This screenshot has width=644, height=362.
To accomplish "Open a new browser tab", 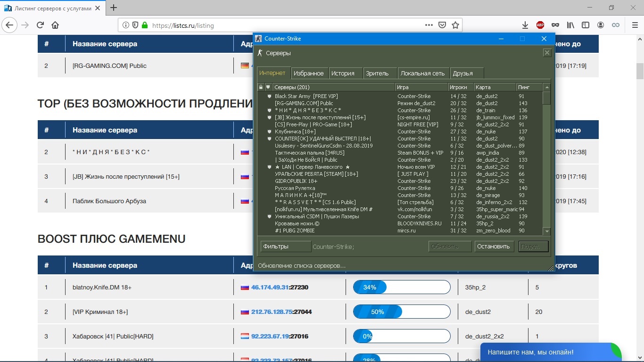I will pyautogui.click(x=114, y=8).
